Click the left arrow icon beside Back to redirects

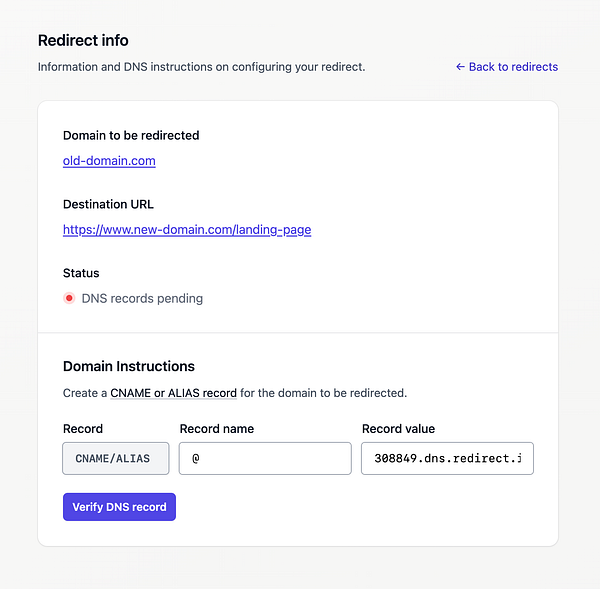(x=460, y=67)
